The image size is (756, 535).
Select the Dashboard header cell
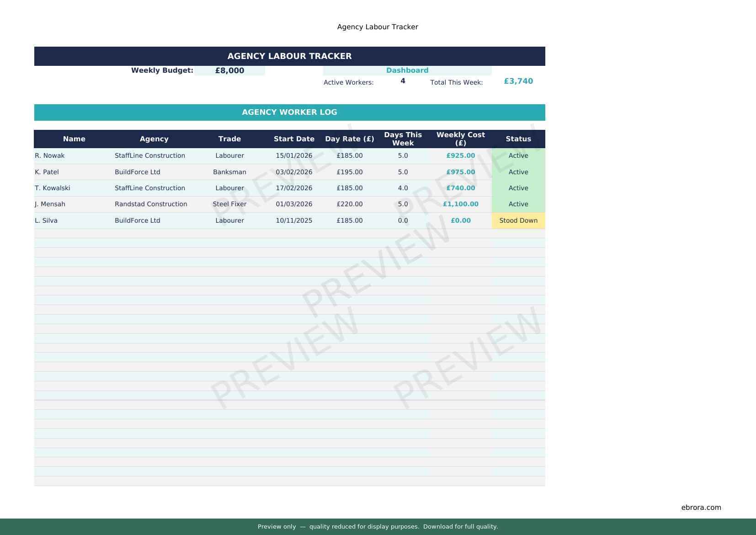407,70
